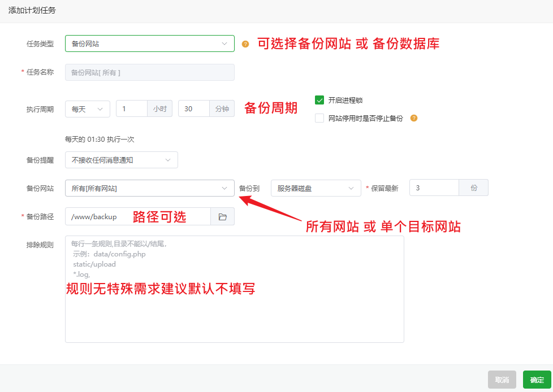553x392 pixels.
Task: Enable 网站停用时是否停止备份 checkbox
Action: tap(319, 118)
